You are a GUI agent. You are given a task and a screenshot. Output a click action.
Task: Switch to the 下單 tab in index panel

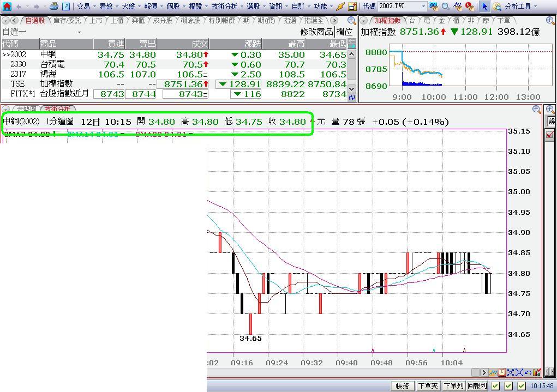pyautogui.click(x=504, y=21)
